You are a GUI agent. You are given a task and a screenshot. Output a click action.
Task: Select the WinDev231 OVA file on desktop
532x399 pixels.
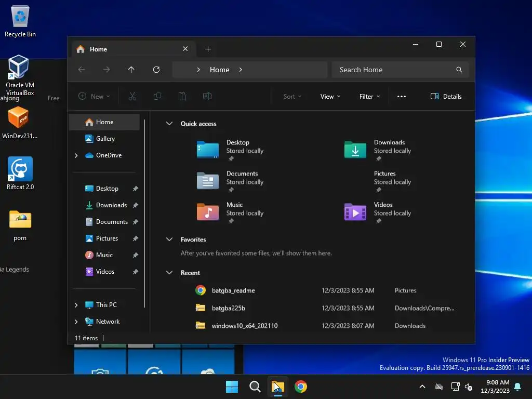pos(19,123)
